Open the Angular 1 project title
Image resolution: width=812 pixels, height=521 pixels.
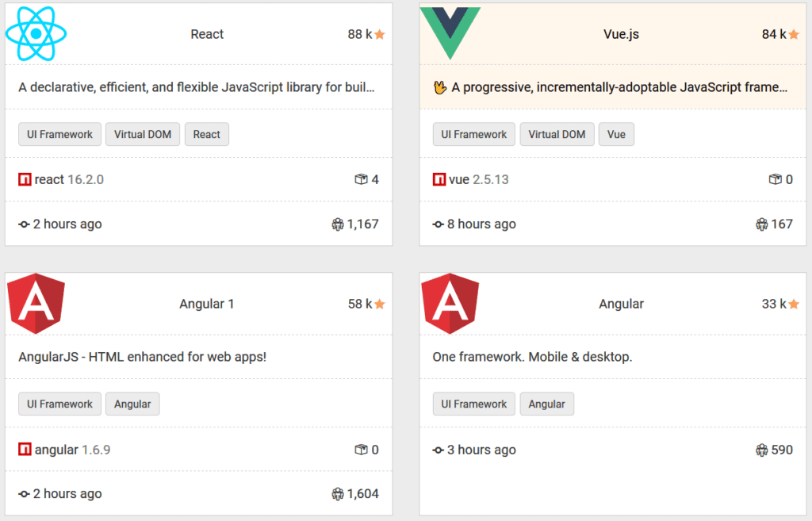tap(207, 304)
